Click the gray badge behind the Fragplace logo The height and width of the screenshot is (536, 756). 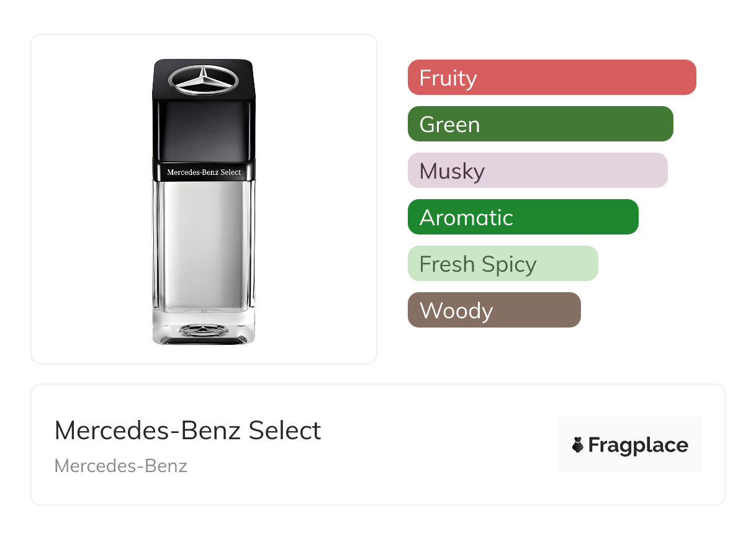coord(630,445)
